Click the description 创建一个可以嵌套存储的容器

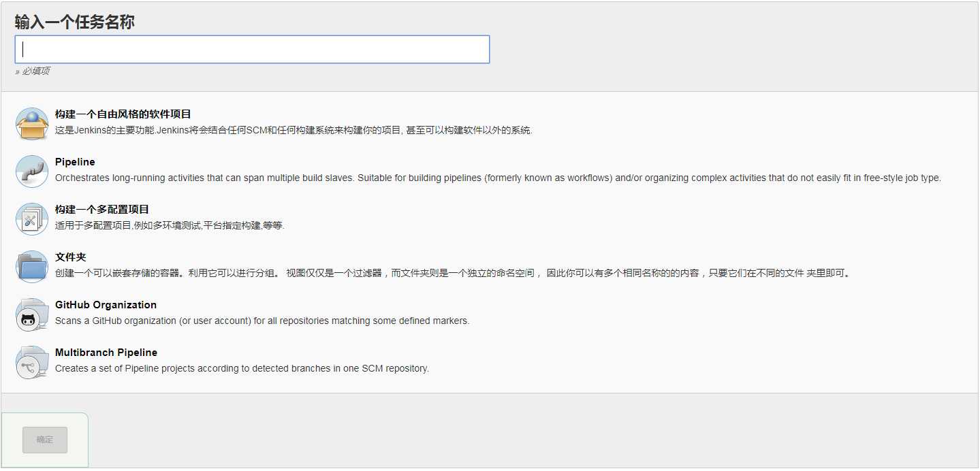[453, 274]
